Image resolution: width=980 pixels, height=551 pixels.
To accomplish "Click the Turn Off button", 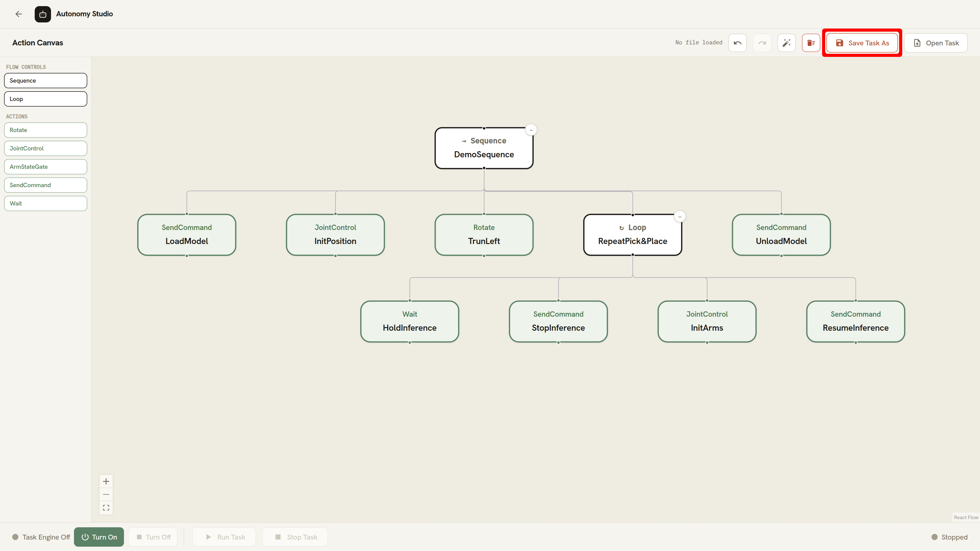I will 153,537.
